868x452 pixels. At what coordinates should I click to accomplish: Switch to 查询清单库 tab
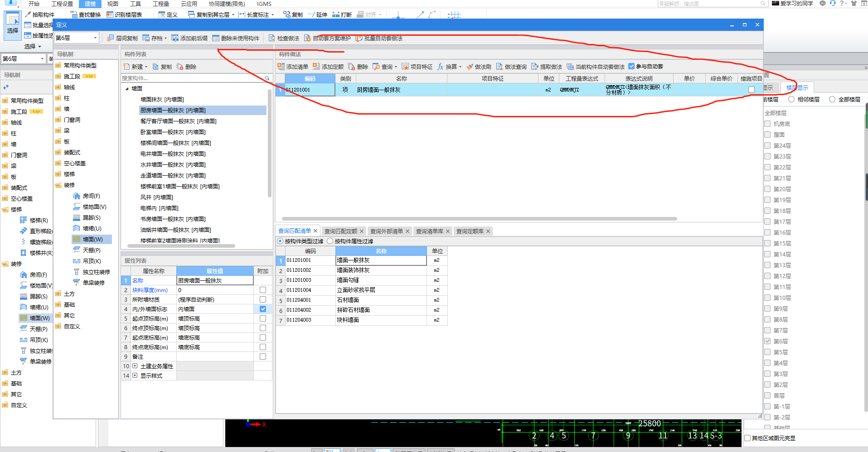[430, 231]
